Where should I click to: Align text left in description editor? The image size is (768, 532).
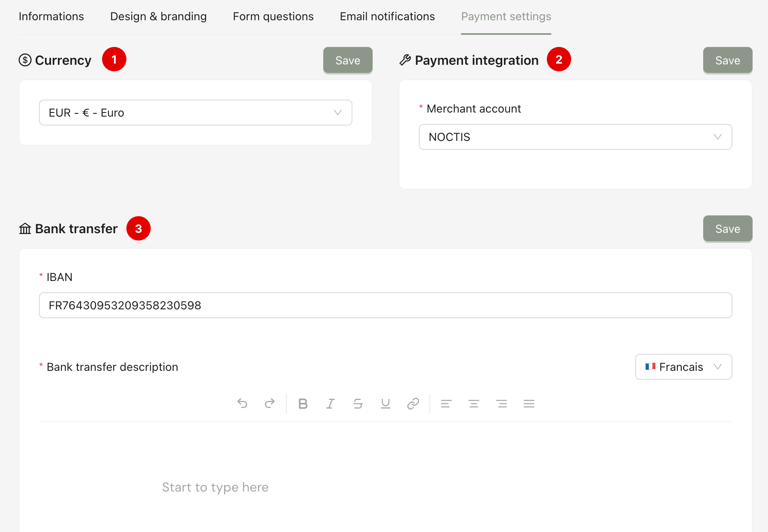(x=446, y=404)
